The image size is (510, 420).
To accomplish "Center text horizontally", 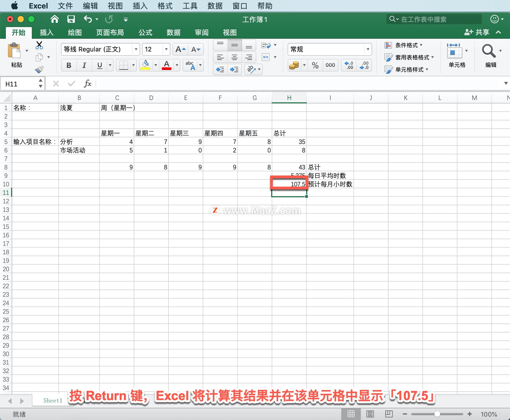I will tap(235, 57).
